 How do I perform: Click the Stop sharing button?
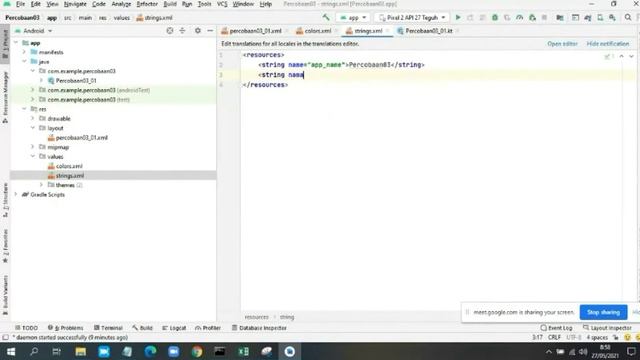(x=603, y=312)
